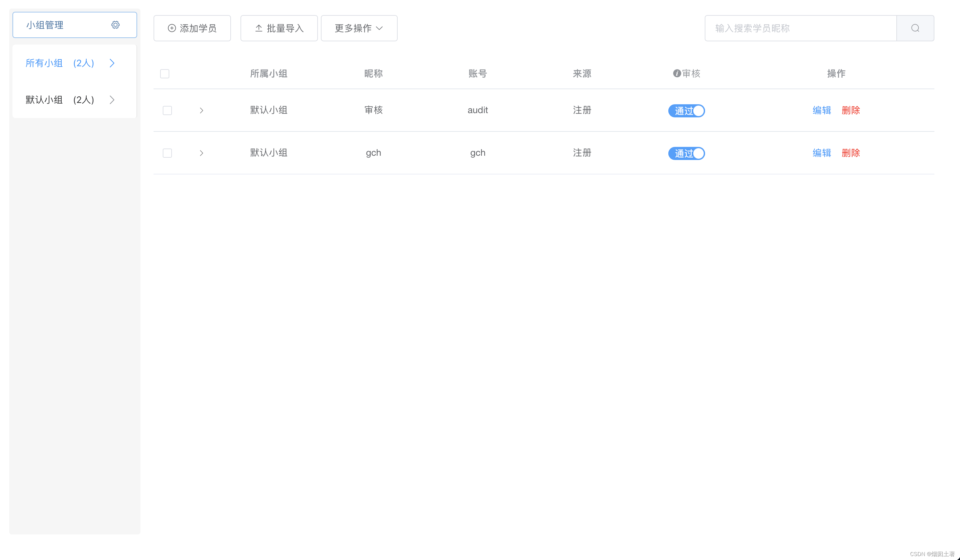The image size is (960, 560).
Task: Click the upload icon on 批量导入
Action: point(259,28)
